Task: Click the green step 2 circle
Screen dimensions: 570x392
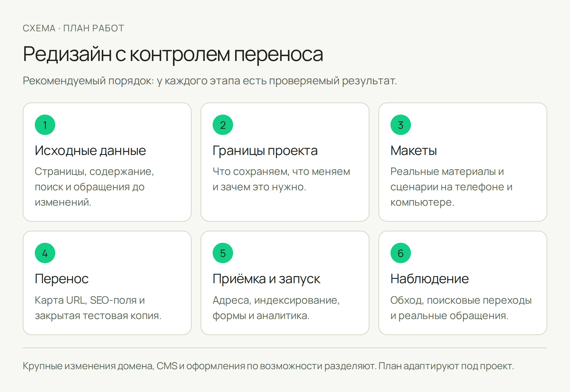Action: tap(223, 125)
